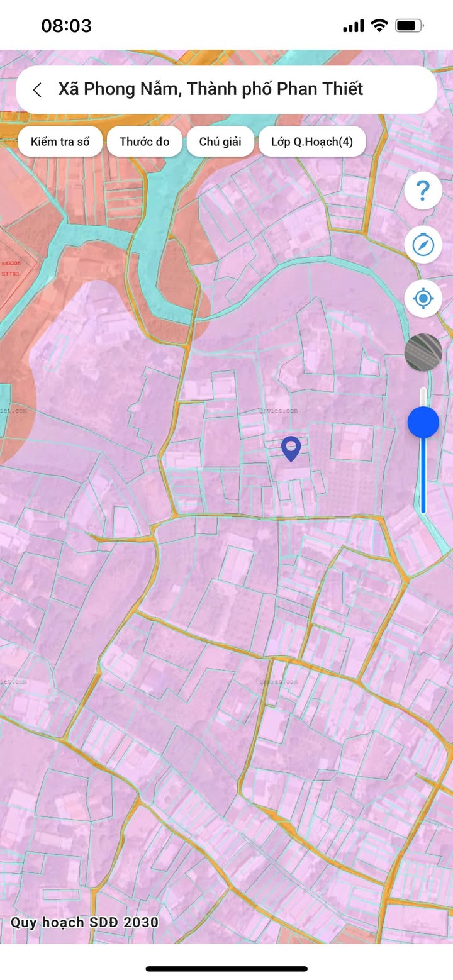Tap the iOS home indicator bar
This screenshot has height=980, width=453.
coord(226,969)
